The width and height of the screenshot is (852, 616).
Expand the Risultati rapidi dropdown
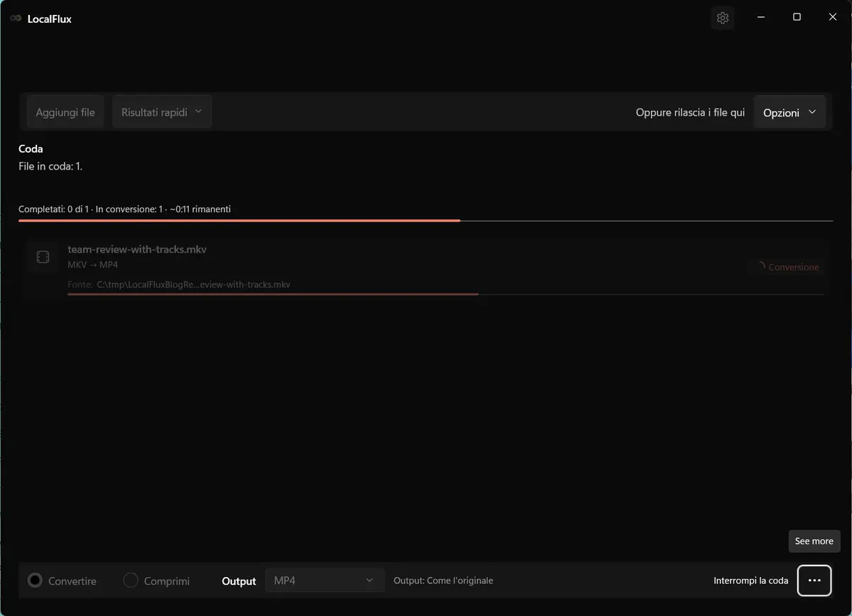[x=162, y=112]
